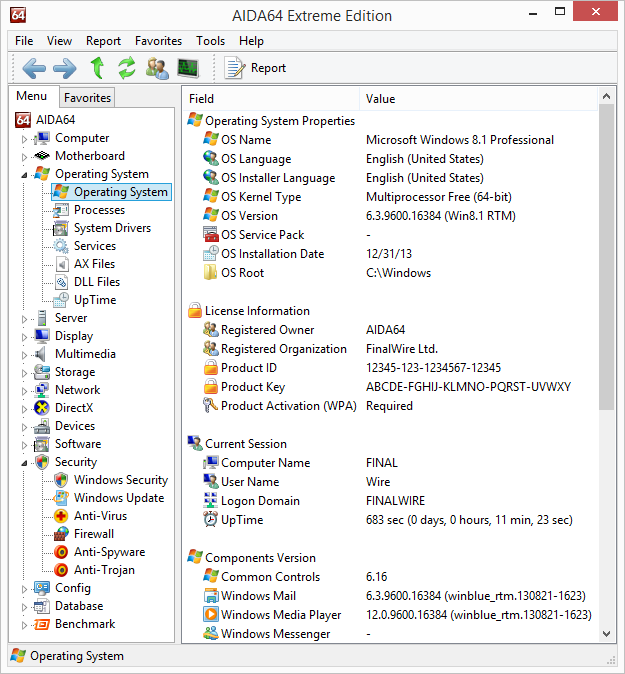Click the Value column header
Image resolution: width=625 pixels, height=674 pixels.
click(x=380, y=99)
